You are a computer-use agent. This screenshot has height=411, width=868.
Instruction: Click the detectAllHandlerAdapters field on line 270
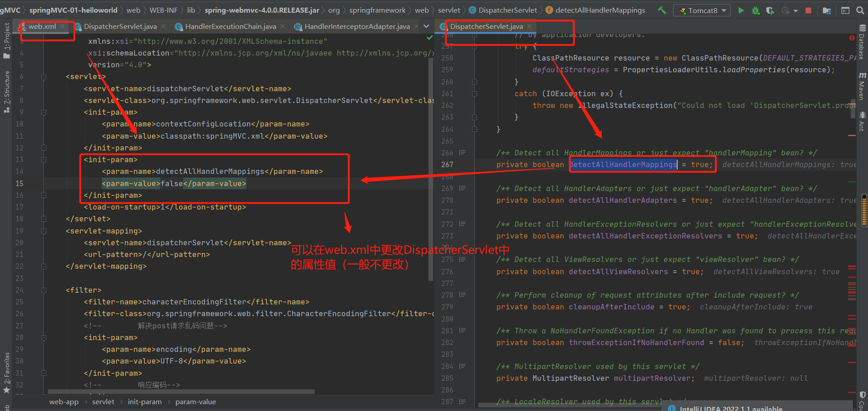click(623, 201)
